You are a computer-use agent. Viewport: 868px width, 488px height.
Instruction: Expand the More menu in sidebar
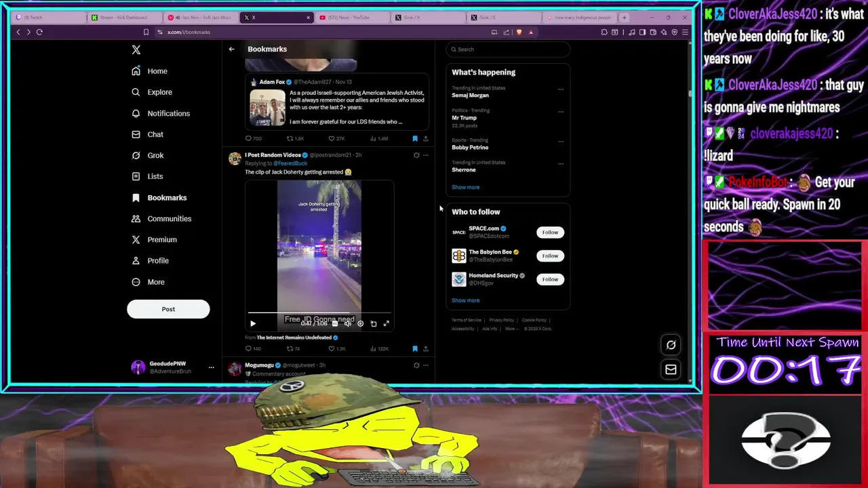pyautogui.click(x=148, y=282)
